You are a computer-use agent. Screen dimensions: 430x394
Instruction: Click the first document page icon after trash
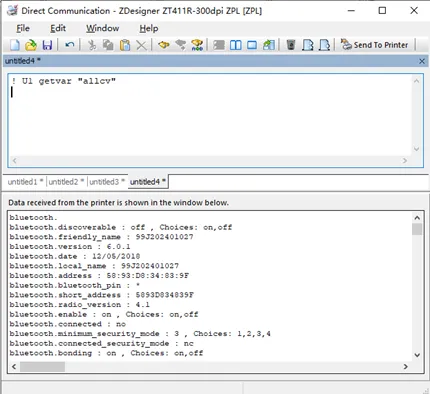point(308,45)
